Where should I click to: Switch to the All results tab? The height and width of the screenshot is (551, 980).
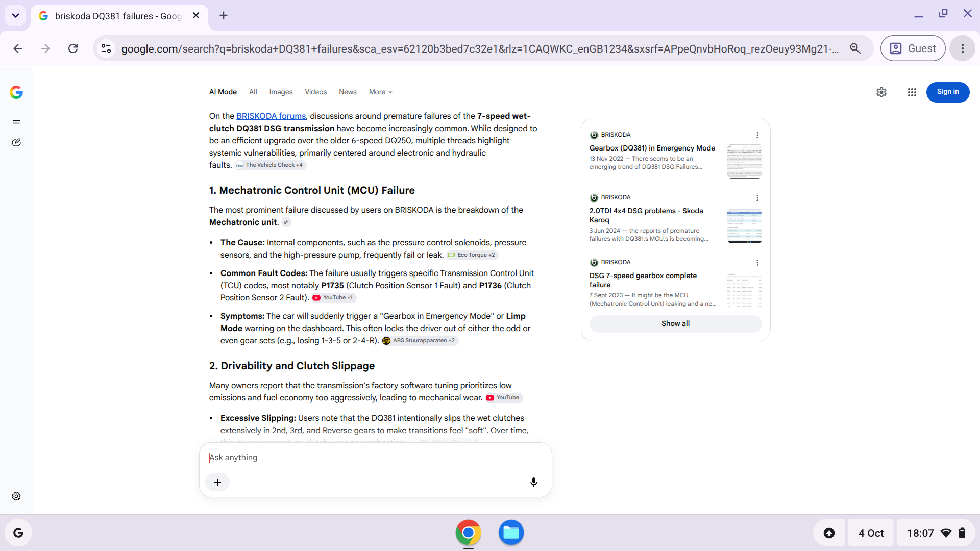tap(253, 92)
